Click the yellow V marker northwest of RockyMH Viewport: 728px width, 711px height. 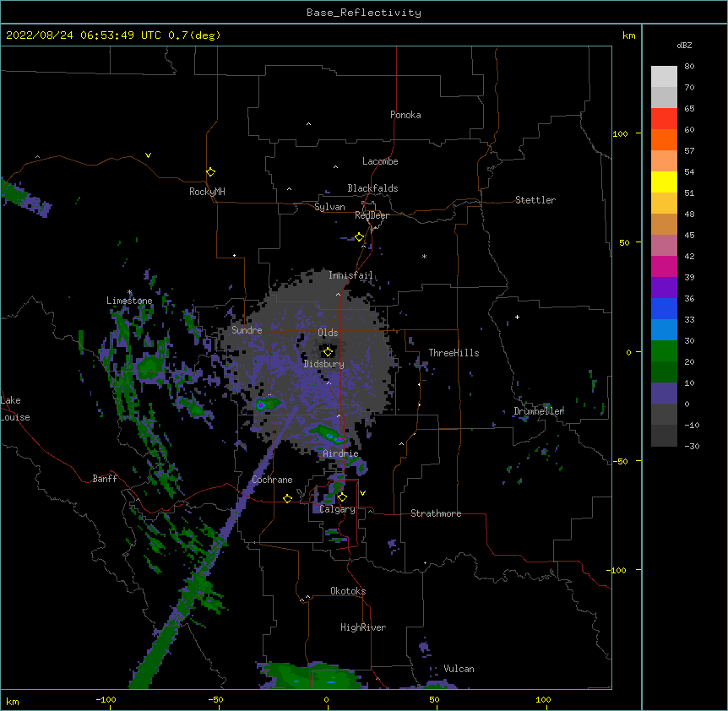pos(148,155)
